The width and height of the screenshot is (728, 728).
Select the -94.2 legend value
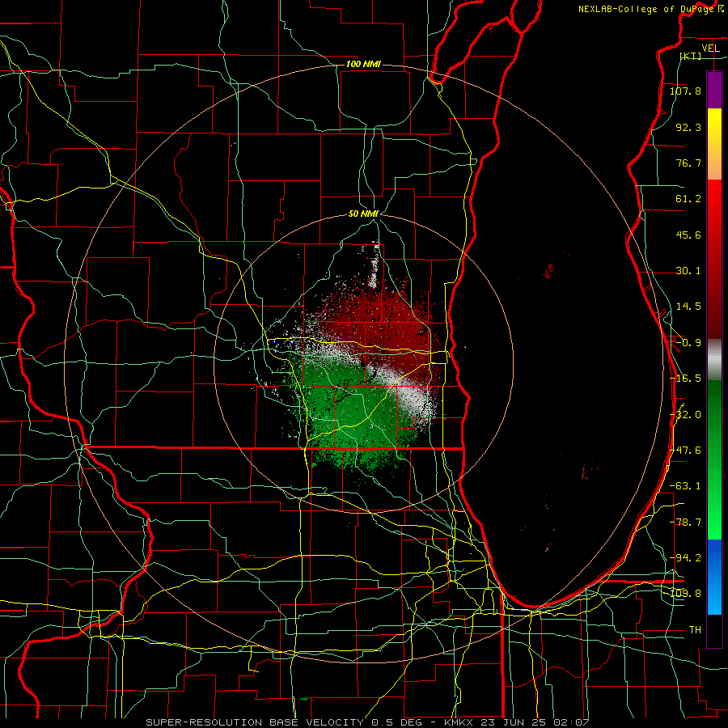(685, 557)
